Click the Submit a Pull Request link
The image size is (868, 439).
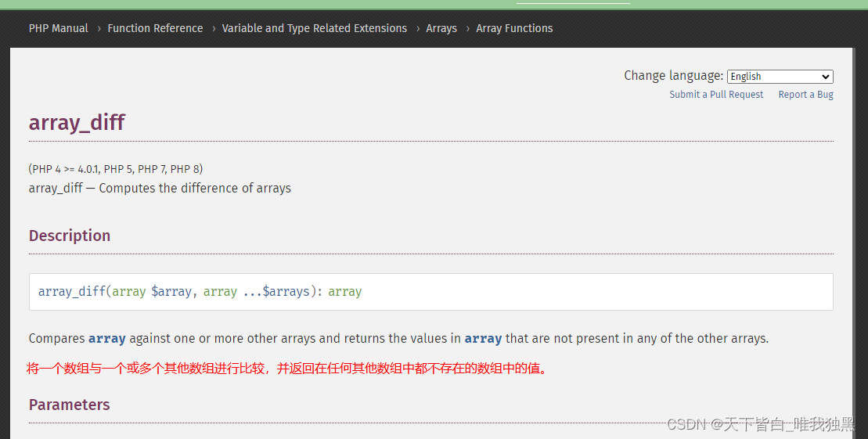[x=716, y=95]
